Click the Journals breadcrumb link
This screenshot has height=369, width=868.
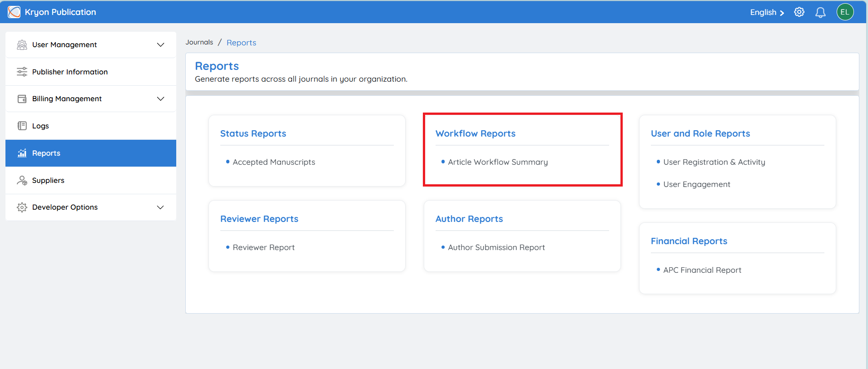coord(199,42)
